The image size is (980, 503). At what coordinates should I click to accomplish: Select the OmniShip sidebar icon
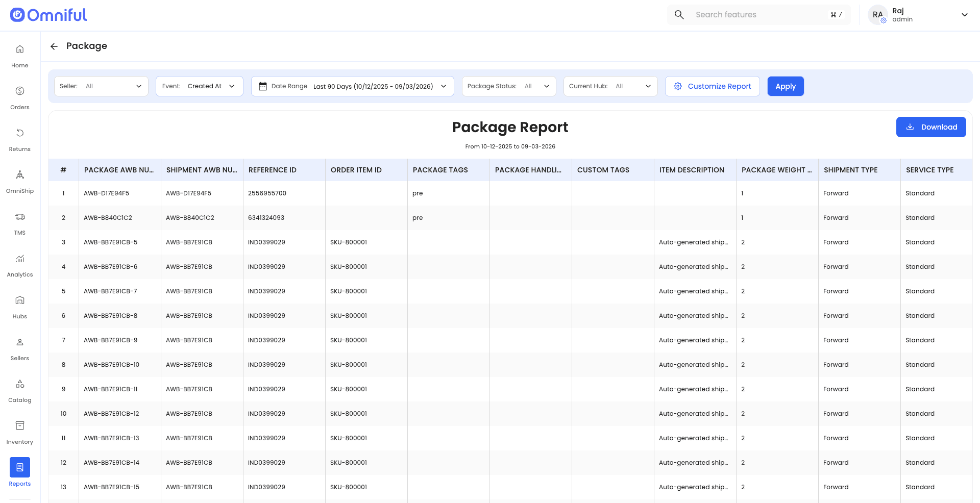click(20, 175)
